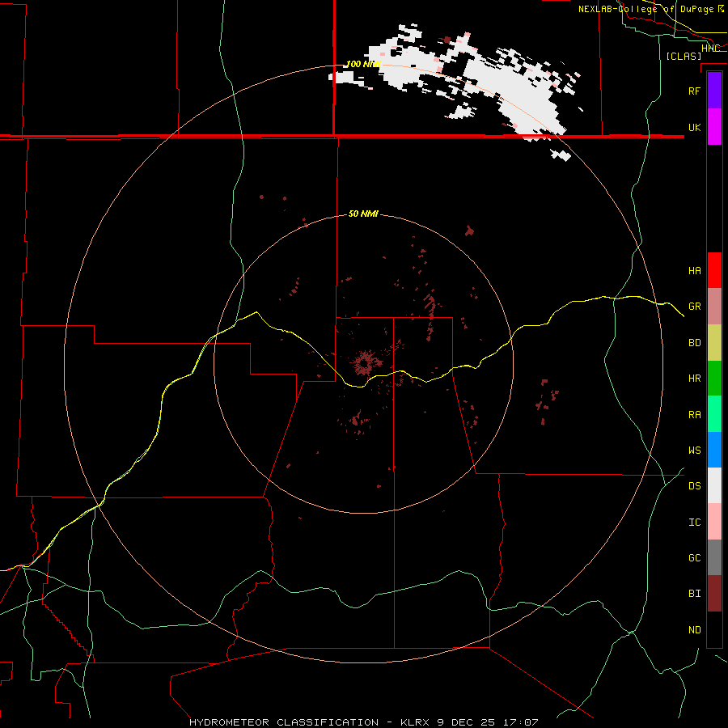Click the WS blue legend swatch
The height and width of the screenshot is (728, 728).
(714, 450)
